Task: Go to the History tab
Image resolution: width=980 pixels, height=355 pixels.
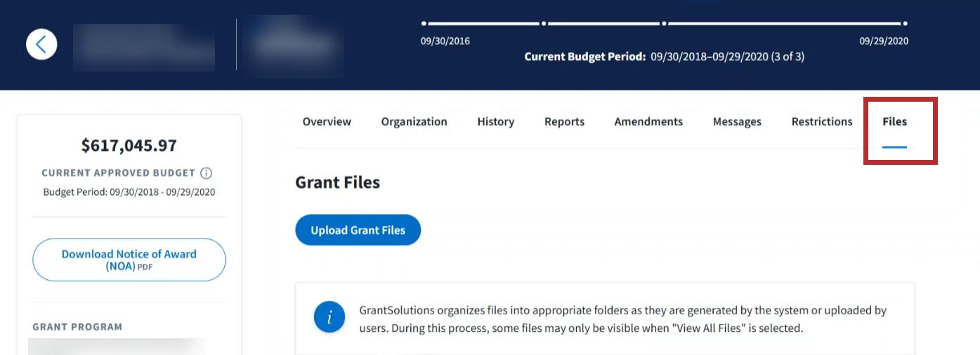Action: coord(495,121)
